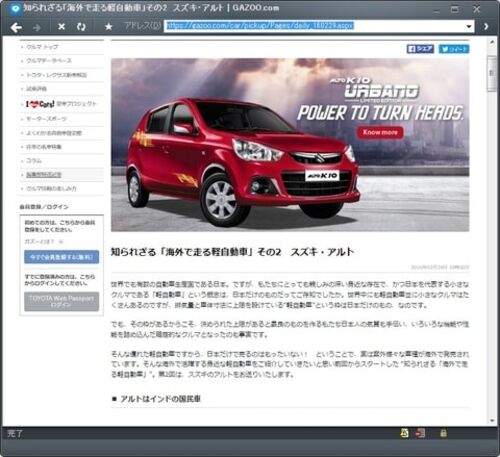Click the forward navigation arrow

(37, 27)
